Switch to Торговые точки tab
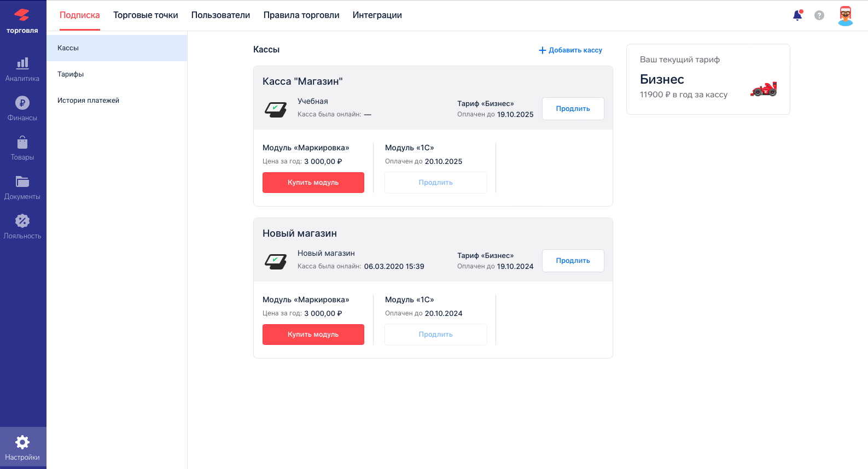868x469 pixels. [x=145, y=15]
